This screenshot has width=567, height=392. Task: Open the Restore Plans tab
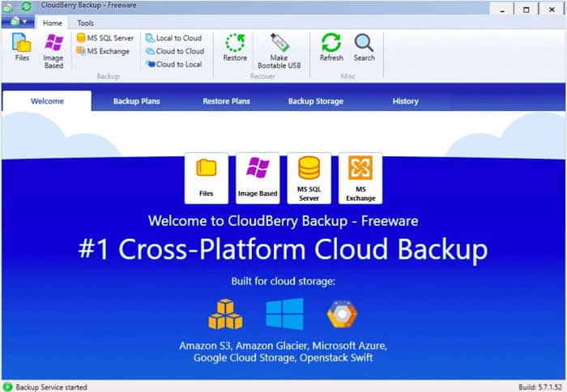pyautogui.click(x=226, y=101)
